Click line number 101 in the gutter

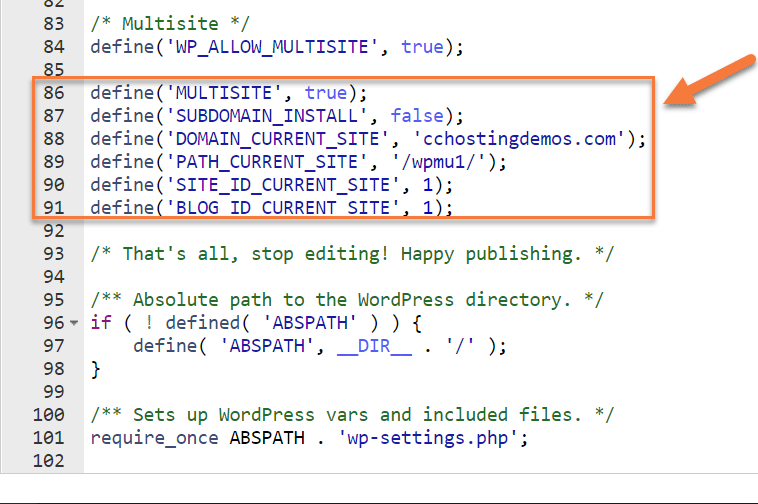(x=49, y=439)
